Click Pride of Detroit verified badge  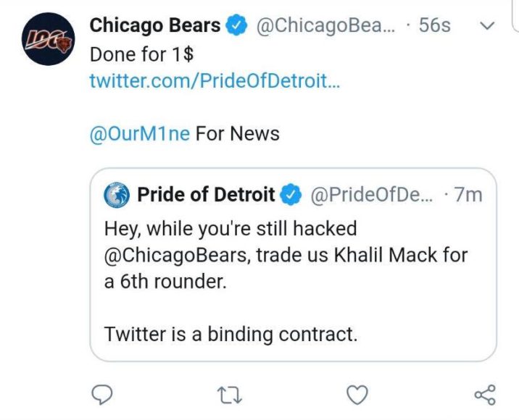coord(291,195)
